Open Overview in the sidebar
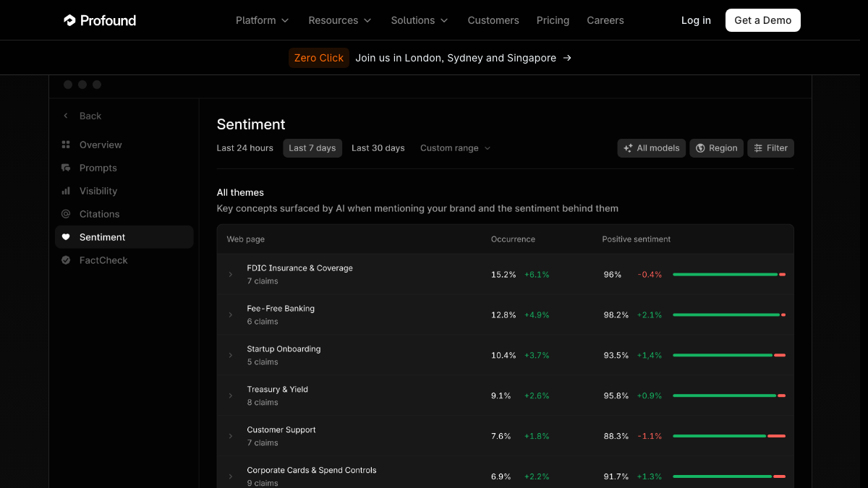Viewport: 868px width, 488px height. (x=124, y=145)
